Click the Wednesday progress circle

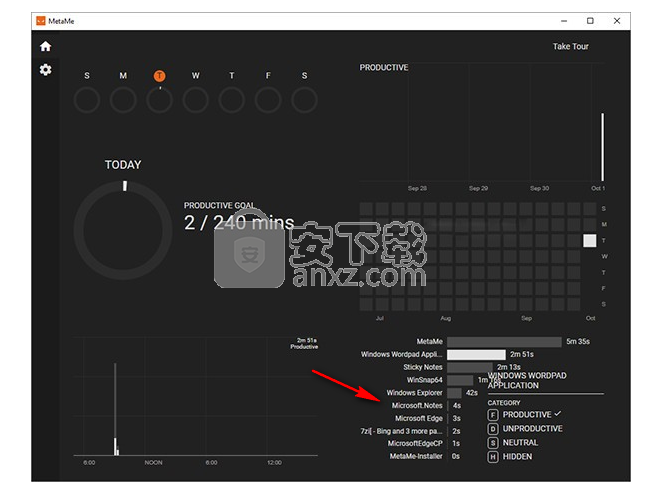point(195,100)
